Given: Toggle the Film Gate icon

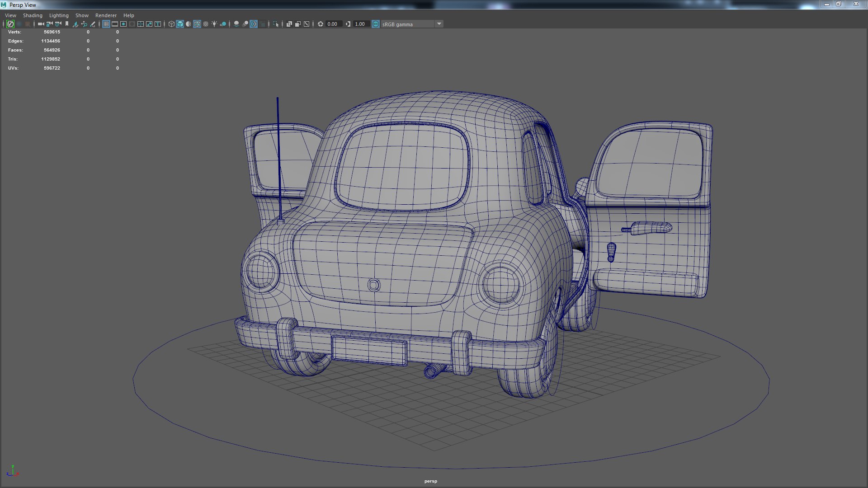Looking at the screenshot, I should click(x=115, y=24).
